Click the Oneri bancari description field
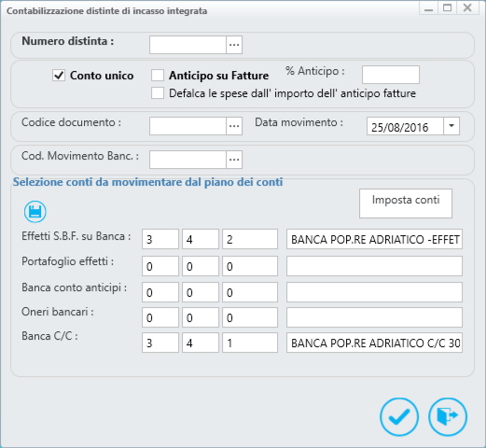This screenshot has height=448, width=486. [x=374, y=317]
